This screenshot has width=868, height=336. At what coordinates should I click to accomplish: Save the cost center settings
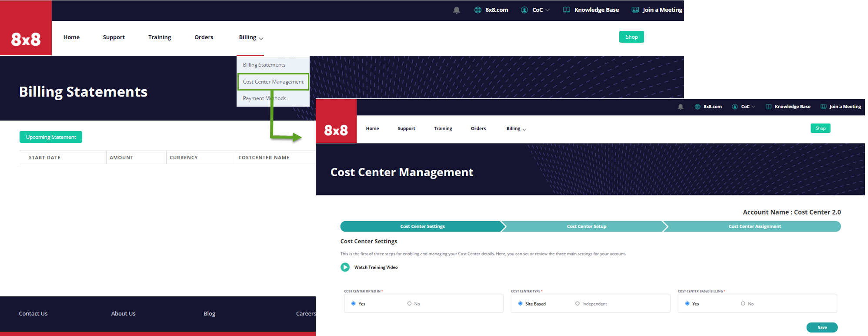pos(822,327)
